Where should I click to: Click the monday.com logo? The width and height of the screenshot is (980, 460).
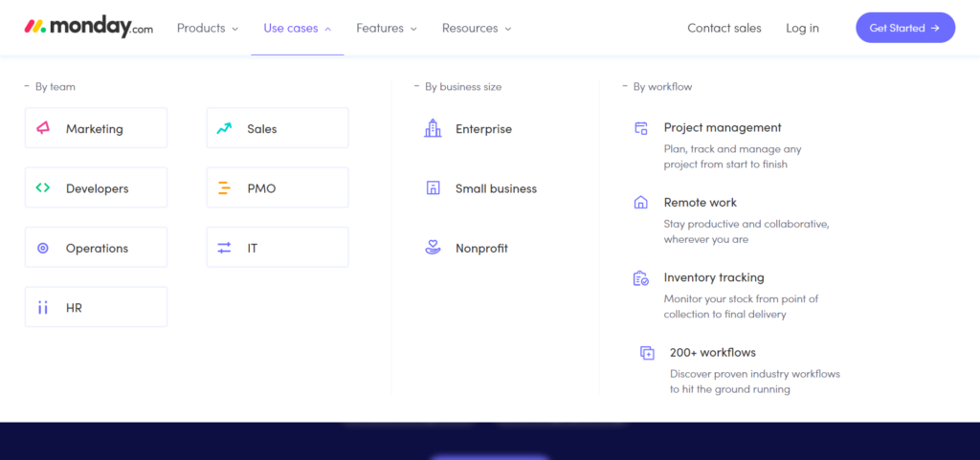[88, 28]
